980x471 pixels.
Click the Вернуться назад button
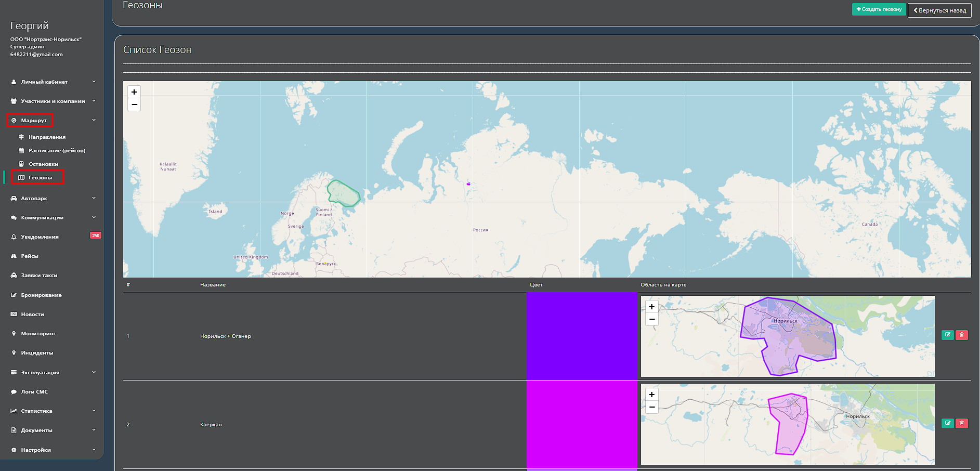939,10
